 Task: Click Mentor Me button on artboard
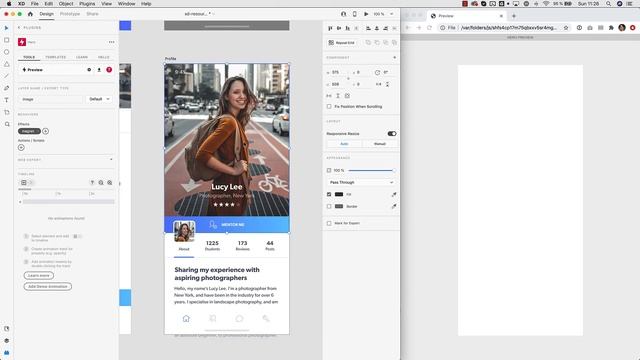pos(227,224)
